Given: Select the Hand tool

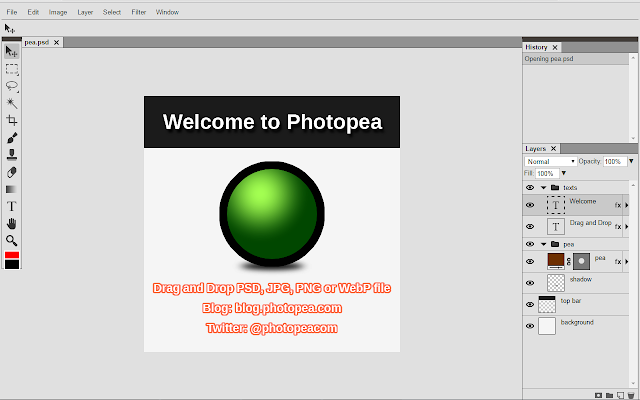Looking at the screenshot, I should coord(11,224).
